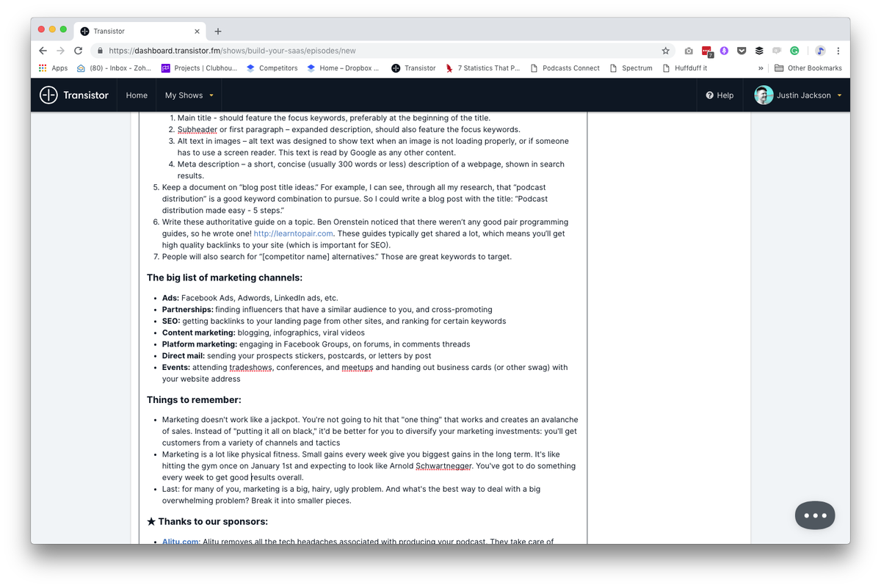Open the Buffer extension icon
The height and width of the screenshot is (588, 881).
(759, 51)
